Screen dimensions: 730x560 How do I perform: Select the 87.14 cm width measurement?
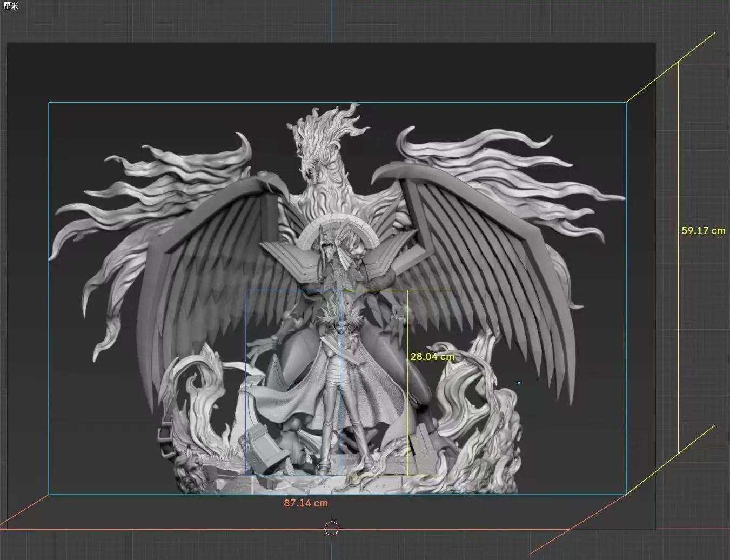tap(305, 503)
